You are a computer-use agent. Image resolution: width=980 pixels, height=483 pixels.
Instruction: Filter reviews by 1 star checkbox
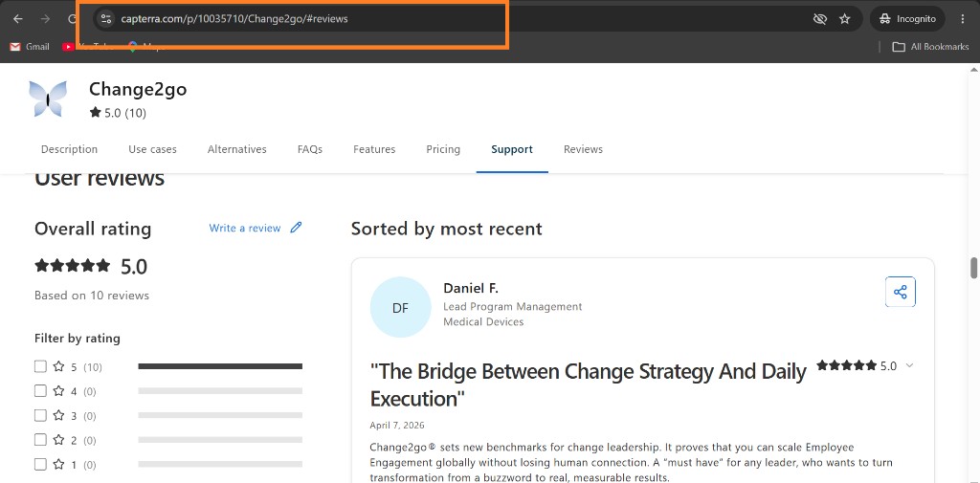[40, 464]
